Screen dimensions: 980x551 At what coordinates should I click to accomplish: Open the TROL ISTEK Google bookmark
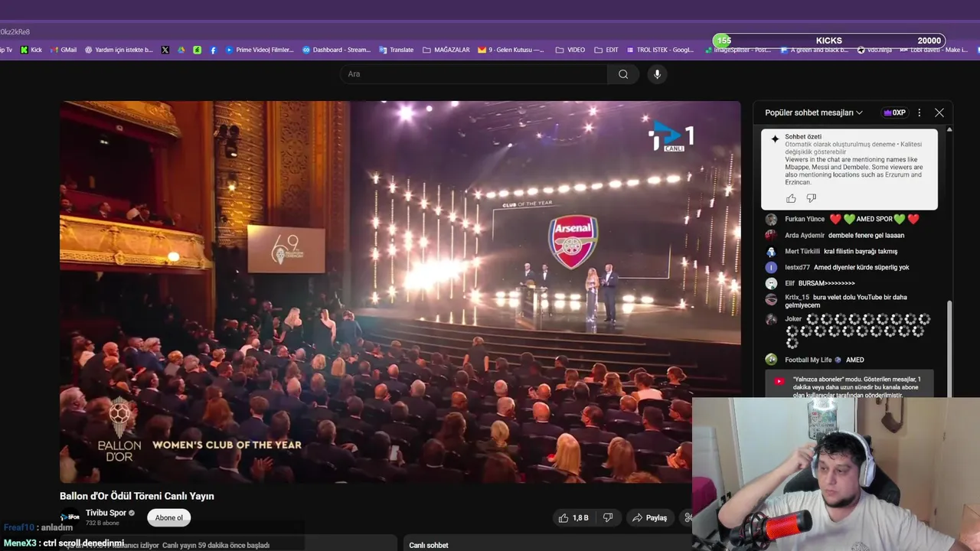659,50
